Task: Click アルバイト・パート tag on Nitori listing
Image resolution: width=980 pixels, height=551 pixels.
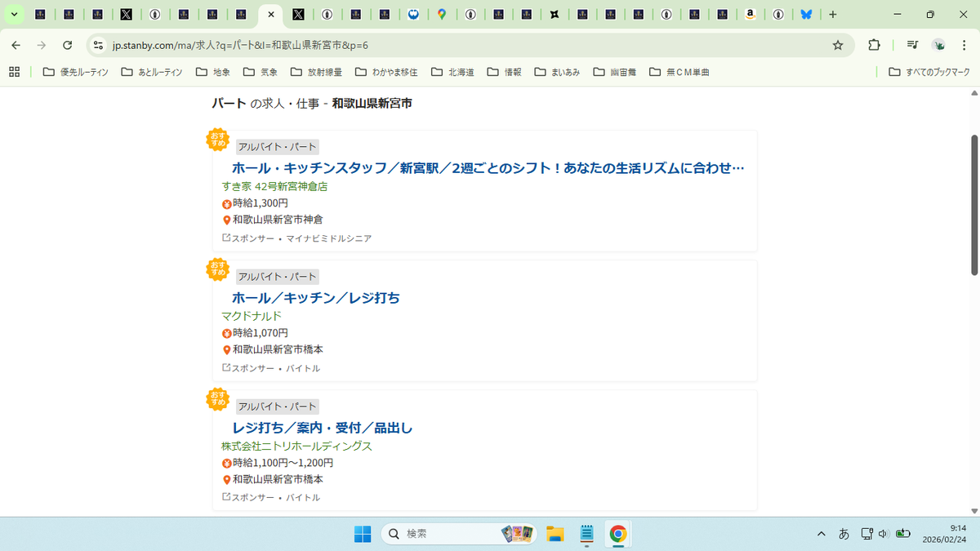Action: 278,407
